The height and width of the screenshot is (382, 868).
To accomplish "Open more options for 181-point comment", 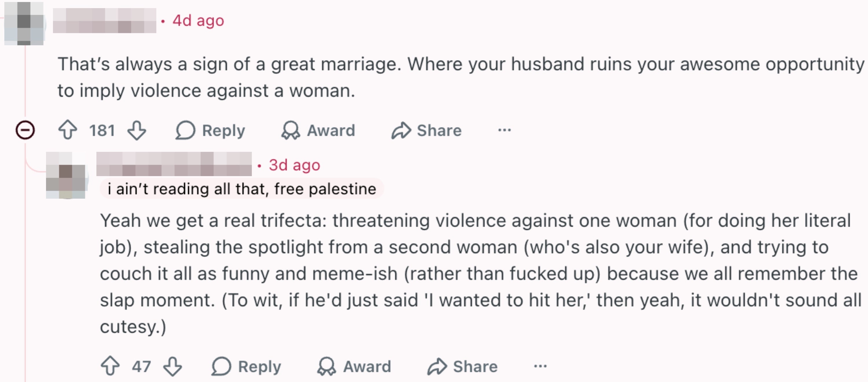I will click(x=504, y=130).
